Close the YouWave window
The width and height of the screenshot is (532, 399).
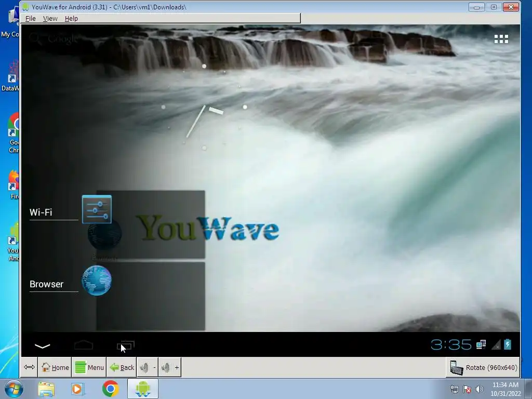[x=511, y=7]
